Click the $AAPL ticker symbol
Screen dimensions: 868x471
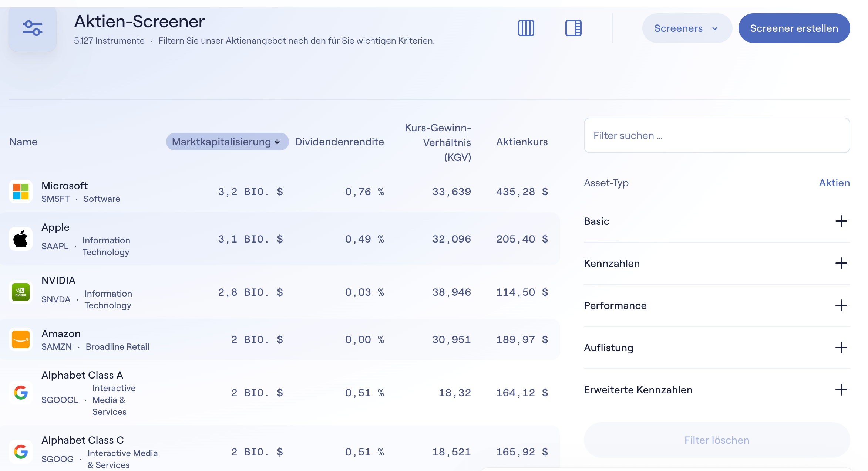tap(55, 246)
